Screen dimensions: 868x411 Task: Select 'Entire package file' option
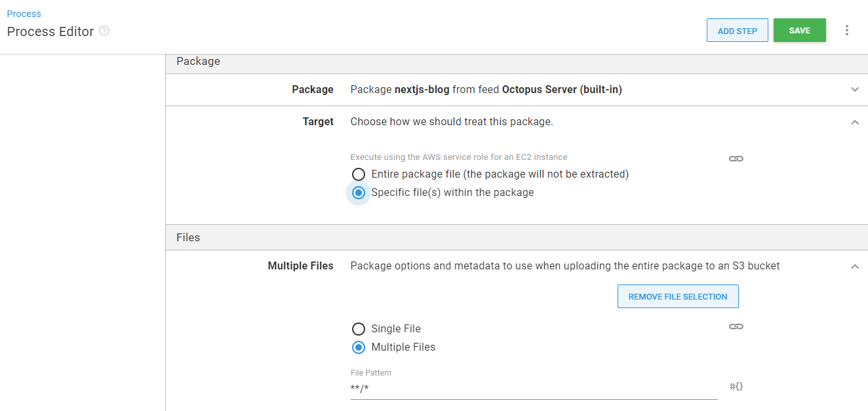tap(359, 174)
